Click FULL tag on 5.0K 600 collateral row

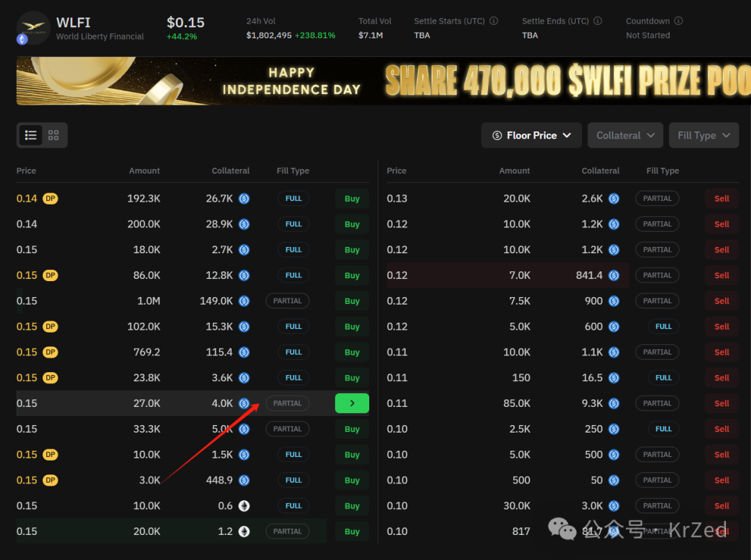click(663, 327)
